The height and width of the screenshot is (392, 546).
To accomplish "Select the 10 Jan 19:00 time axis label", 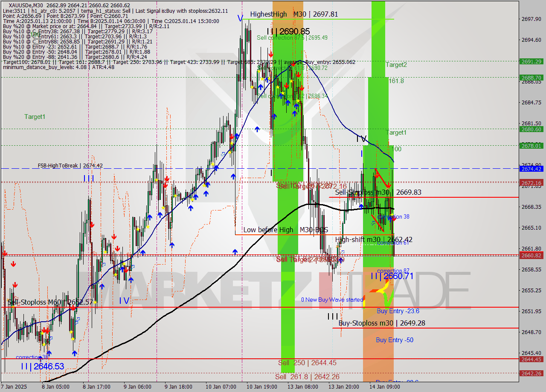I will [261, 387].
